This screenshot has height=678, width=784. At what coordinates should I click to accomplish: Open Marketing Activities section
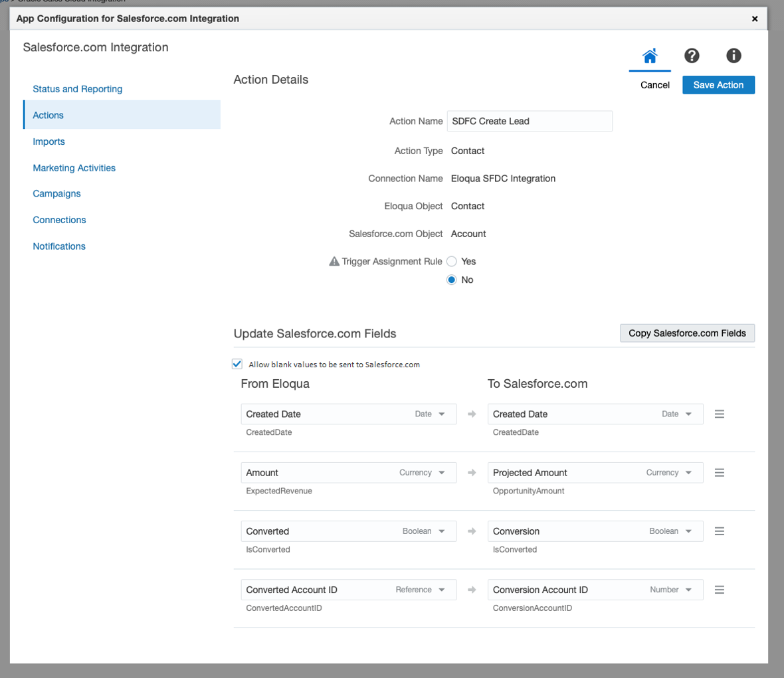click(x=74, y=168)
